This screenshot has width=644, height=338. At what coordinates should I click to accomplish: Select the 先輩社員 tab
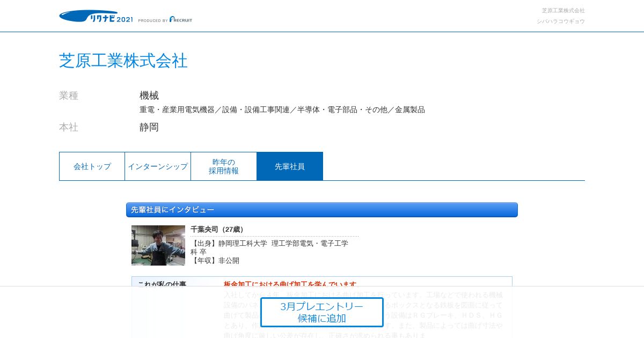(x=290, y=166)
